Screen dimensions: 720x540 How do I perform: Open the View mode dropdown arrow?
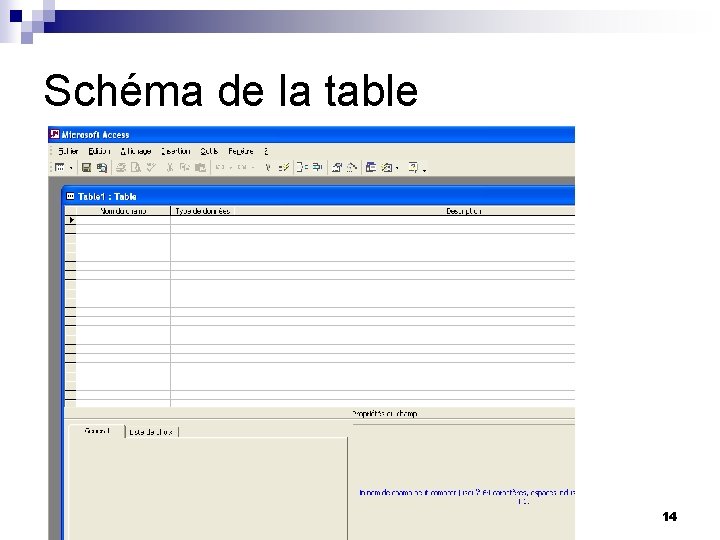[71, 168]
